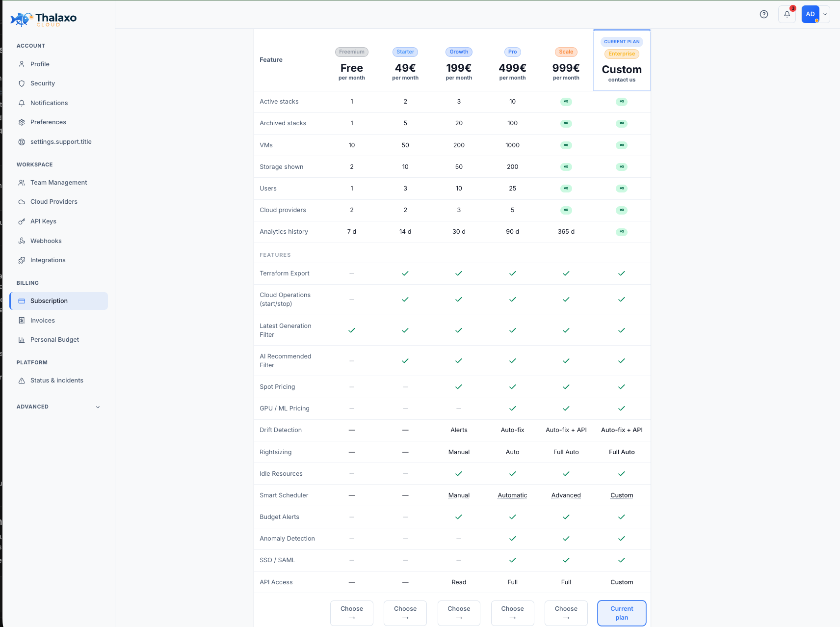Click the 'Anomaly Detection' feature label
This screenshot has width=840, height=627.
tap(287, 539)
